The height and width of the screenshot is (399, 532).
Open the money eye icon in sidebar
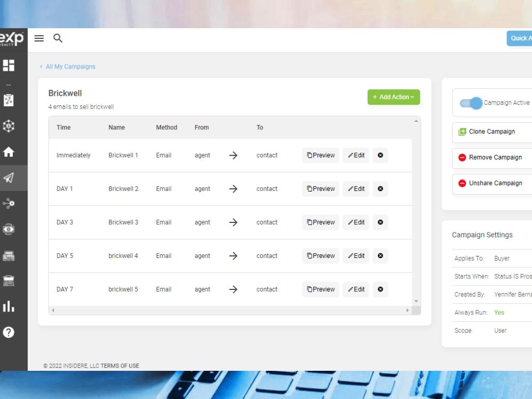(9, 229)
